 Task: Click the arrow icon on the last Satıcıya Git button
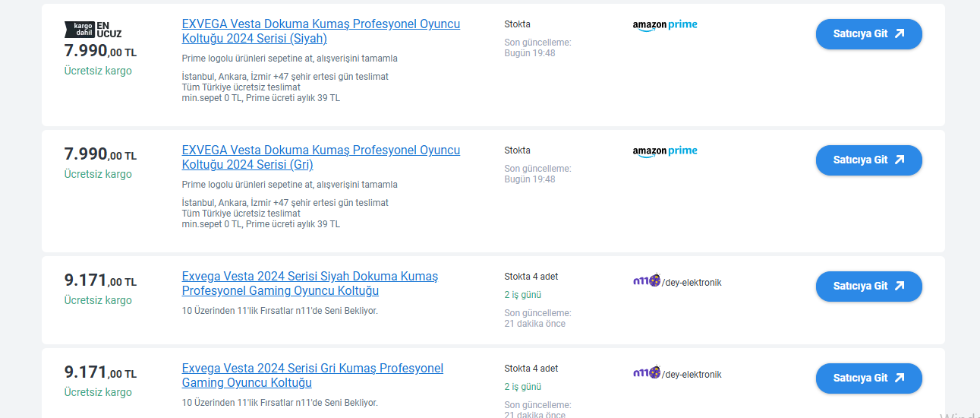[900, 378]
